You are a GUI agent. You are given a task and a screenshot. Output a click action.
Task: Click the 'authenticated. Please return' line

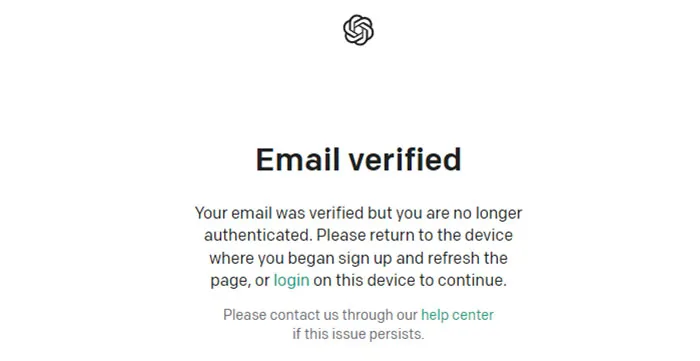coord(358,235)
